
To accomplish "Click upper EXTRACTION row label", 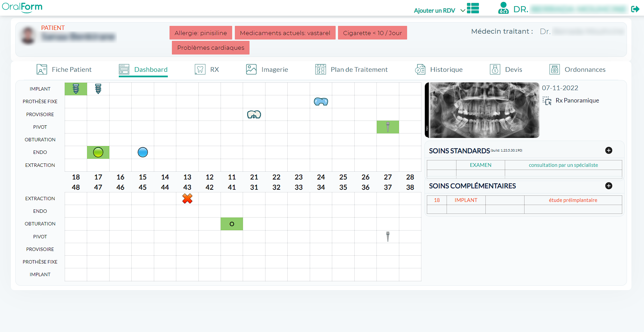I will coord(40,165).
